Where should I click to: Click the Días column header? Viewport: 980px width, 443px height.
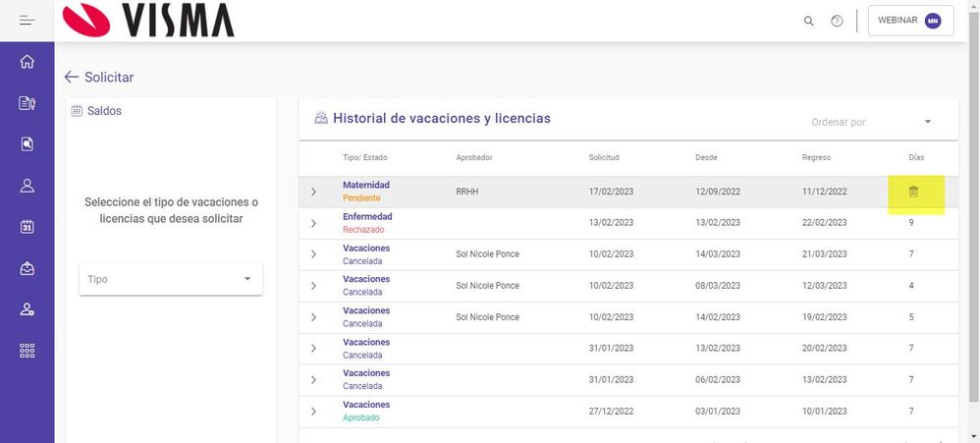tap(916, 157)
